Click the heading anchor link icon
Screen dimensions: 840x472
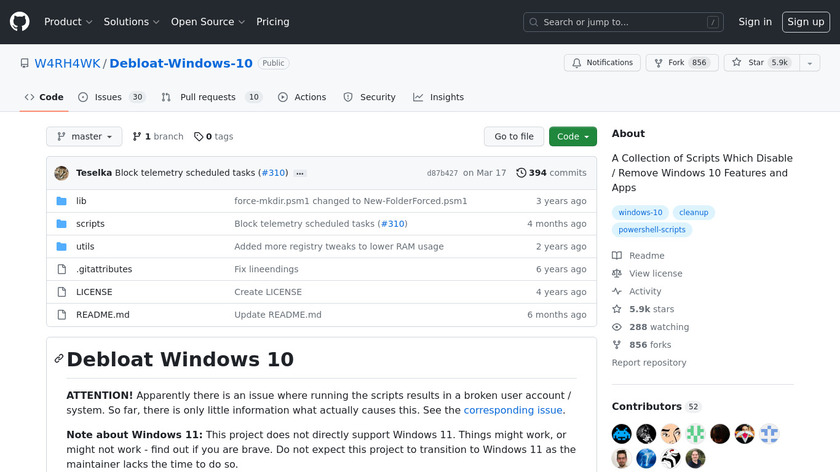click(59, 359)
